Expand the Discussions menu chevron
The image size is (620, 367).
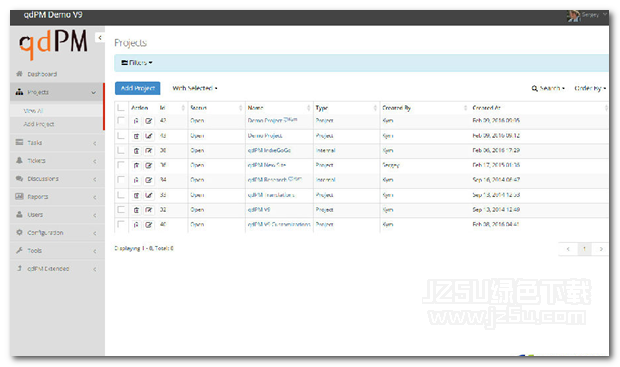click(95, 179)
